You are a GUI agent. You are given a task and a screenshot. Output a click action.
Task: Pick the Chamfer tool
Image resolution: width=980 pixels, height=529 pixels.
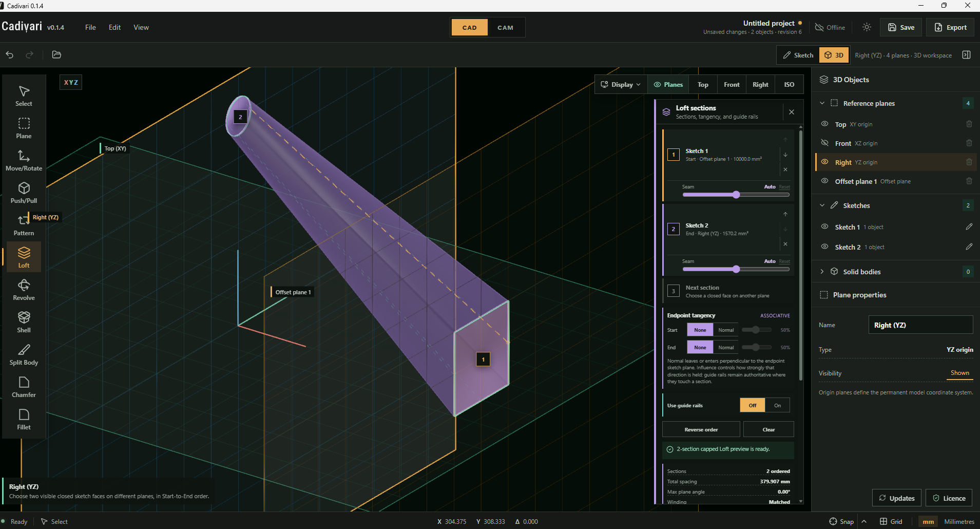(24, 387)
